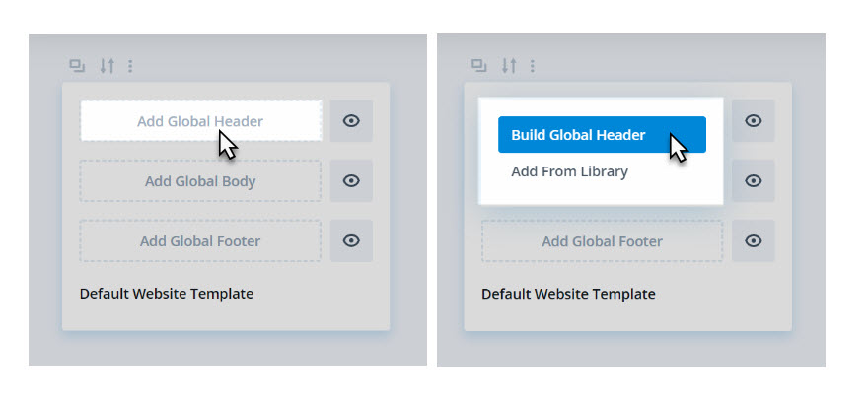Click Add Global Footer in right panel

click(x=603, y=241)
